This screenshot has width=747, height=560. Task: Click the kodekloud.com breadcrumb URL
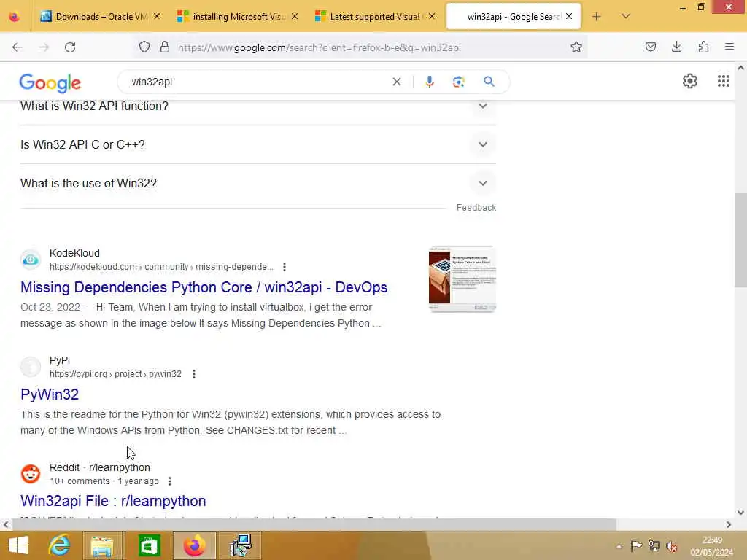161,267
